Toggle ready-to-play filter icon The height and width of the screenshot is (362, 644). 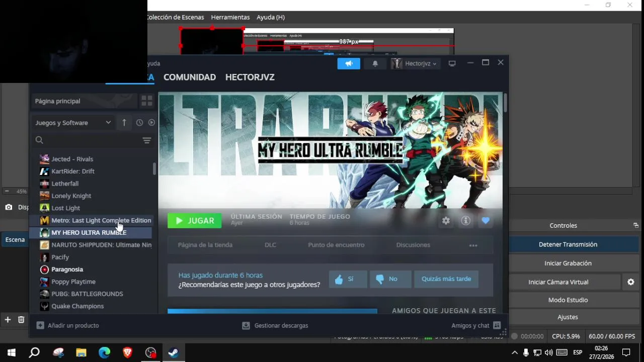click(x=151, y=123)
